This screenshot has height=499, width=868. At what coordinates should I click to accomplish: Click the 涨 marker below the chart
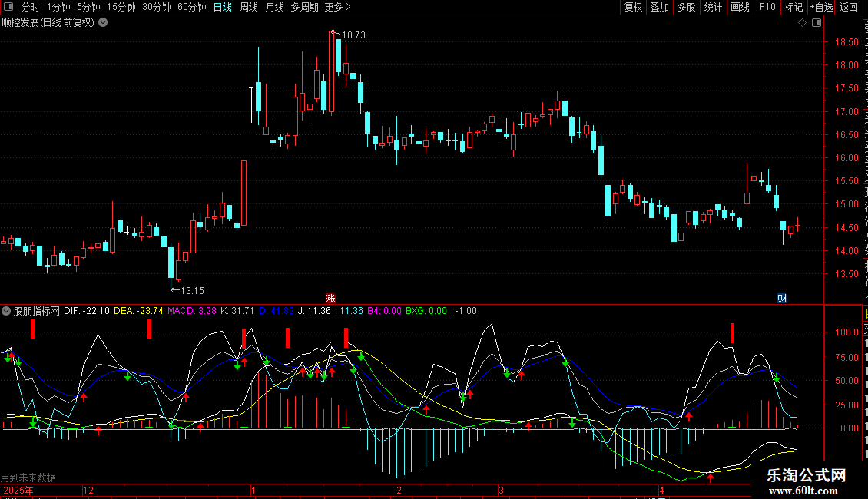(x=330, y=298)
